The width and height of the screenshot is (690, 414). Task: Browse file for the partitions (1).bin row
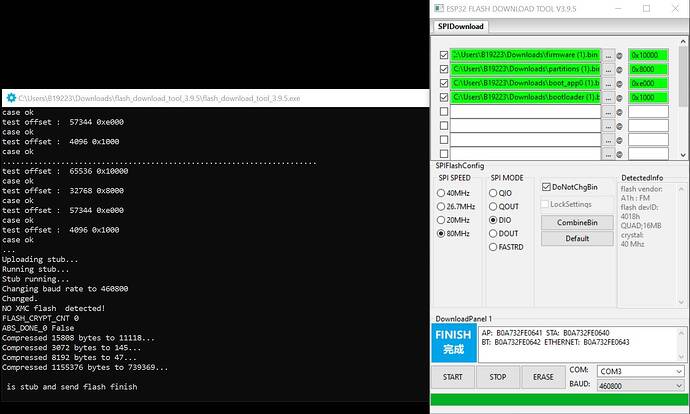click(x=608, y=70)
